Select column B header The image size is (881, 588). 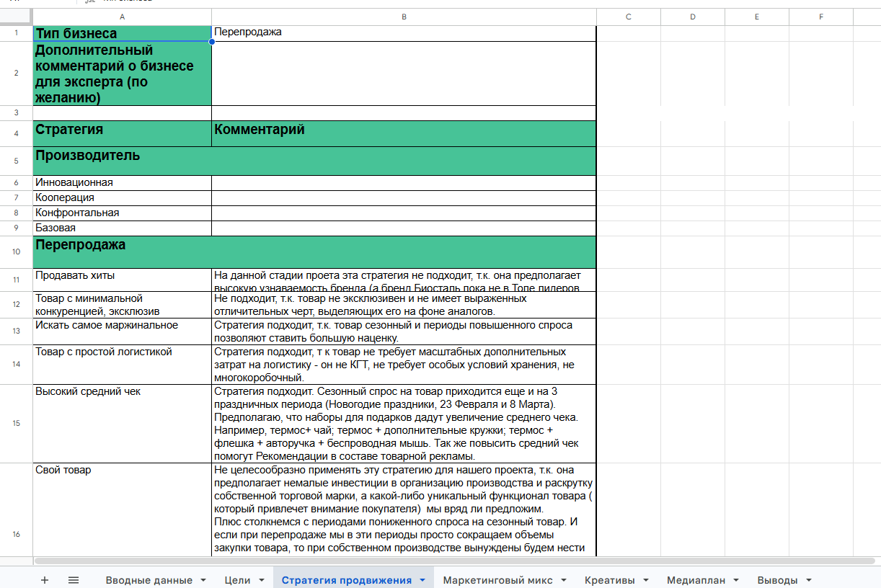click(404, 17)
